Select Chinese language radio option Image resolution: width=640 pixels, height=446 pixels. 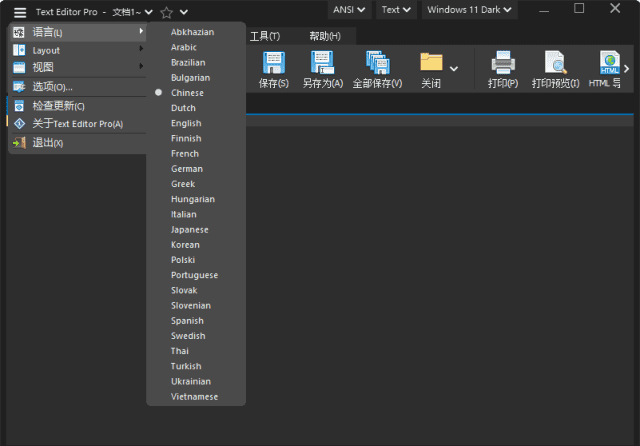[x=158, y=93]
